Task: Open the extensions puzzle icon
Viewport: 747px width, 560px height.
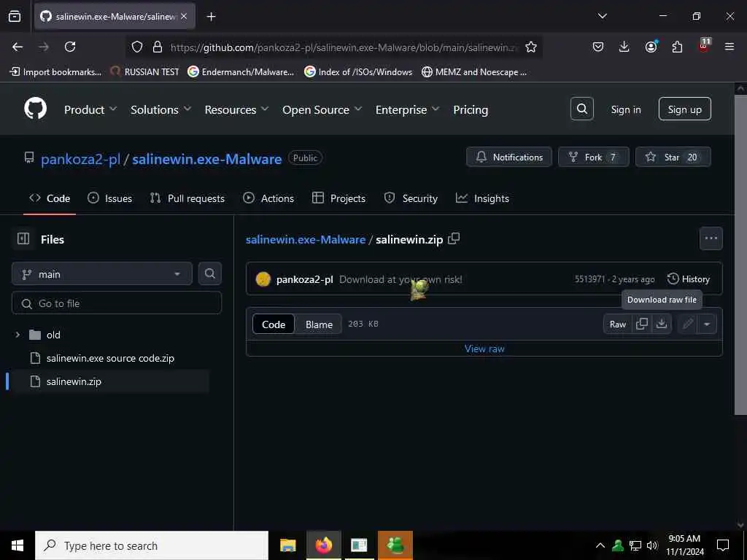Action: point(677,47)
